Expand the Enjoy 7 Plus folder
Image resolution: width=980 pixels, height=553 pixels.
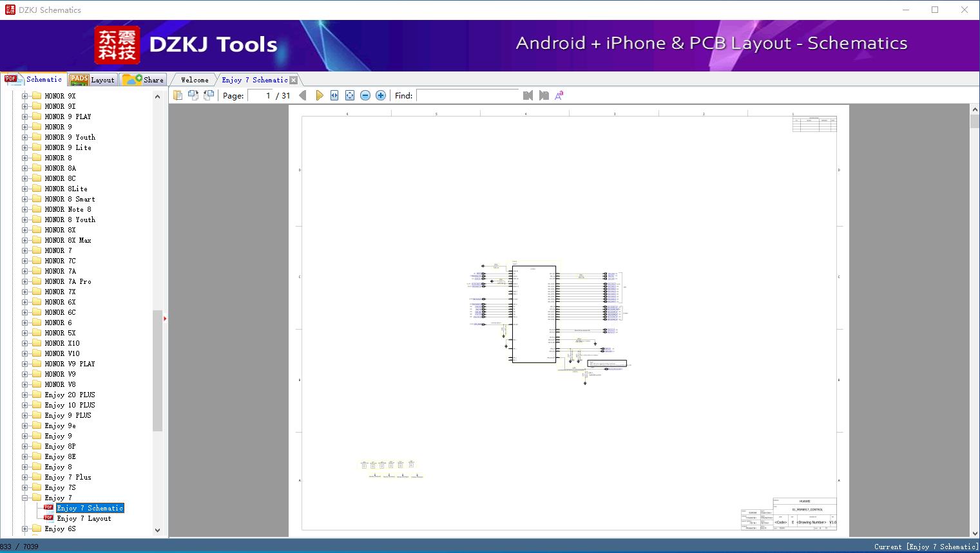pyautogui.click(x=25, y=477)
